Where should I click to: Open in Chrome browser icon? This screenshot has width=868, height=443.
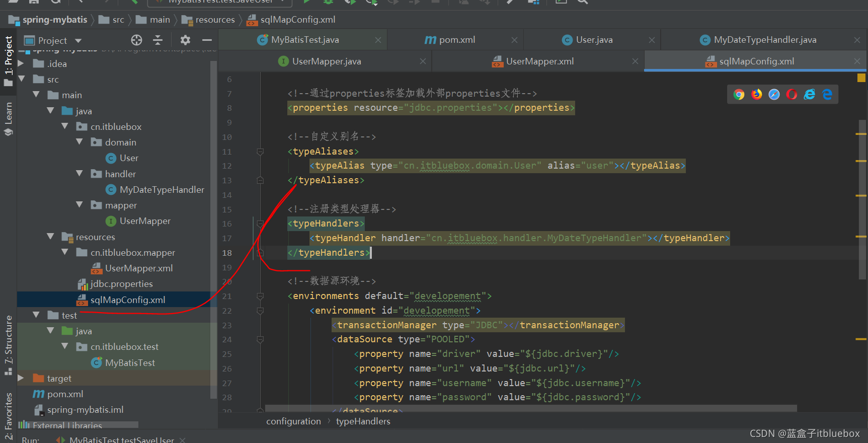739,95
